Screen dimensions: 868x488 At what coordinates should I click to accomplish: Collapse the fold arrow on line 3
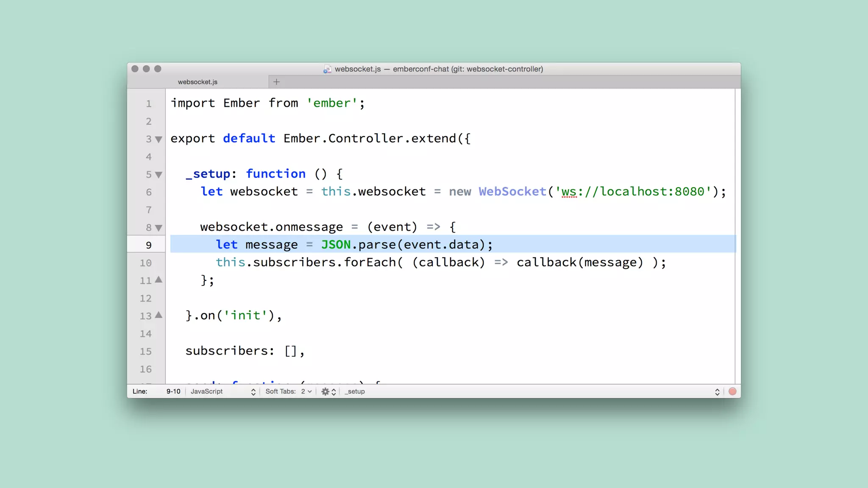(x=159, y=139)
